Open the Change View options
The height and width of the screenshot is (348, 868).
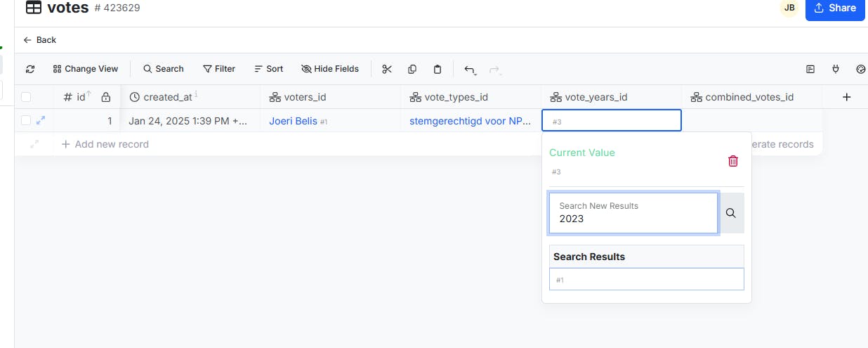pos(85,69)
